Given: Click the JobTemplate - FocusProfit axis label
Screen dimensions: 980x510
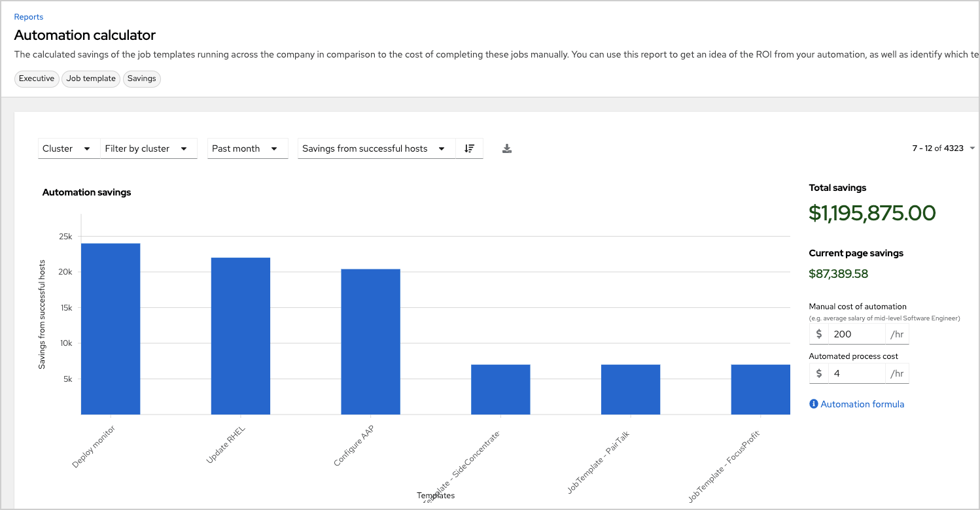Looking at the screenshot, I should click(724, 467).
